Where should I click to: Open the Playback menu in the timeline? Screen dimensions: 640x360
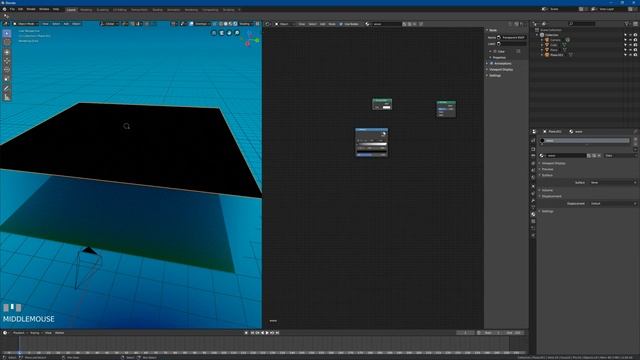click(19, 333)
